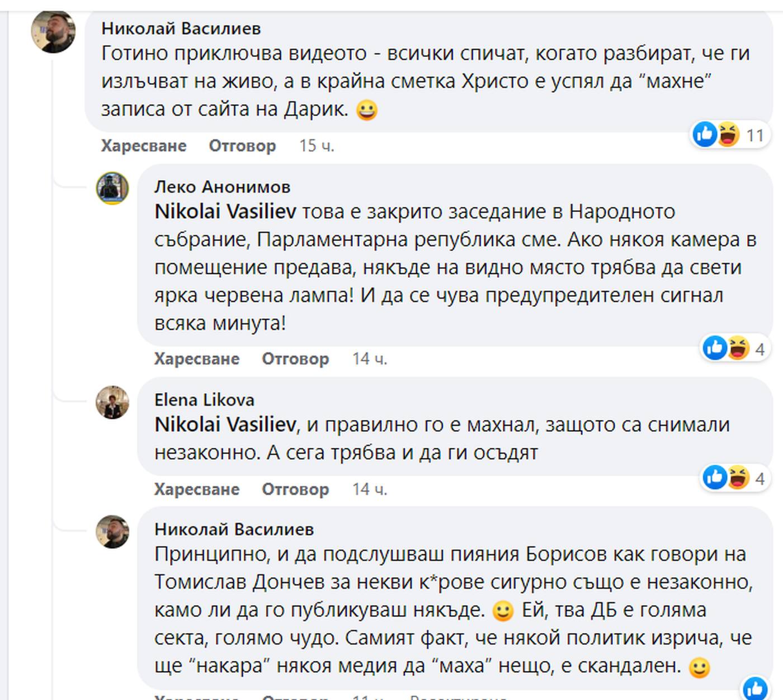View reactions on Леко Анонимов's reply
Viewport: 783px width, 700px height.
point(734,348)
